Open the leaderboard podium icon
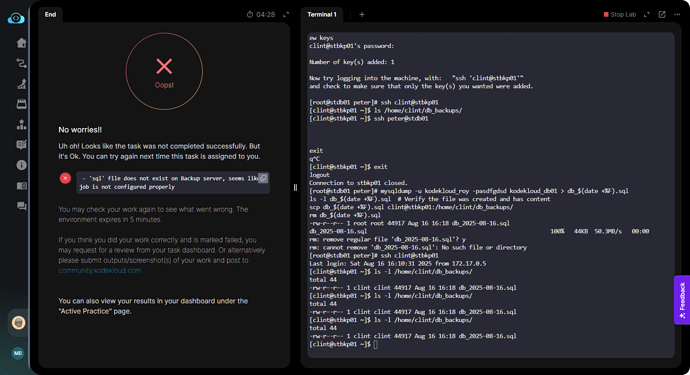 pos(21,125)
